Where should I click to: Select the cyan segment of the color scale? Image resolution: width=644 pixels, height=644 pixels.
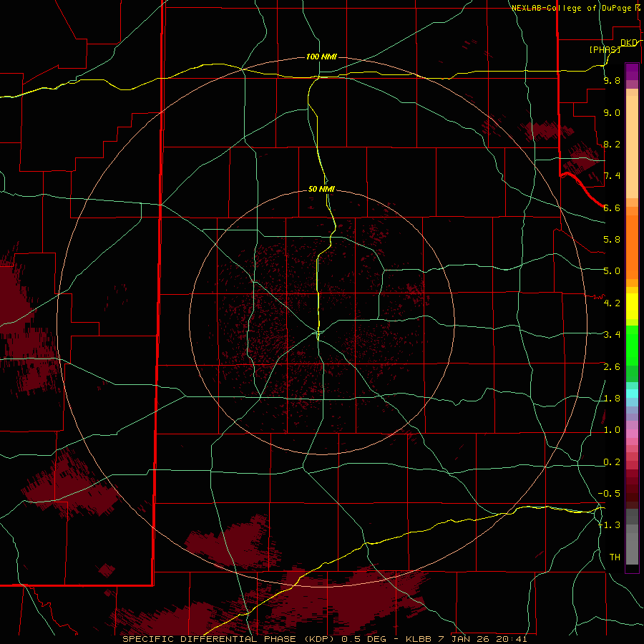pyautogui.click(x=632, y=394)
